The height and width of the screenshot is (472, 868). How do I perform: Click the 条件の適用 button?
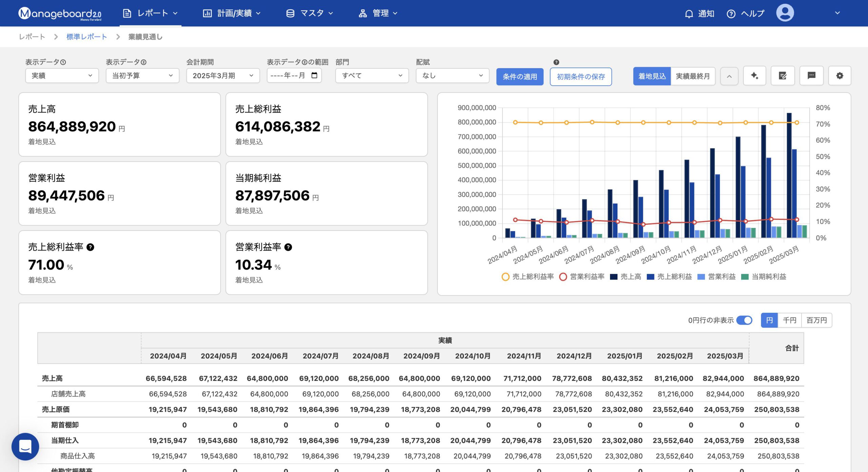tap(519, 77)
